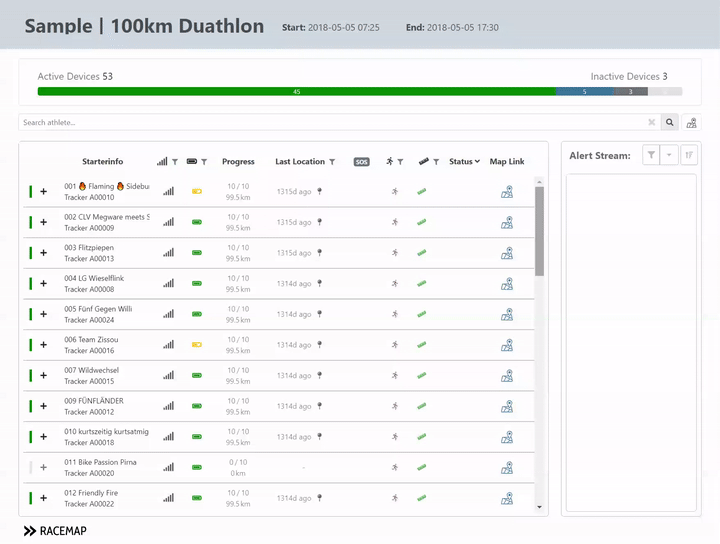Image resolution: width=720 pixels, height=544 pixels.
Task: Click the Alert Stream filter icon
Action: coord(651,155)
